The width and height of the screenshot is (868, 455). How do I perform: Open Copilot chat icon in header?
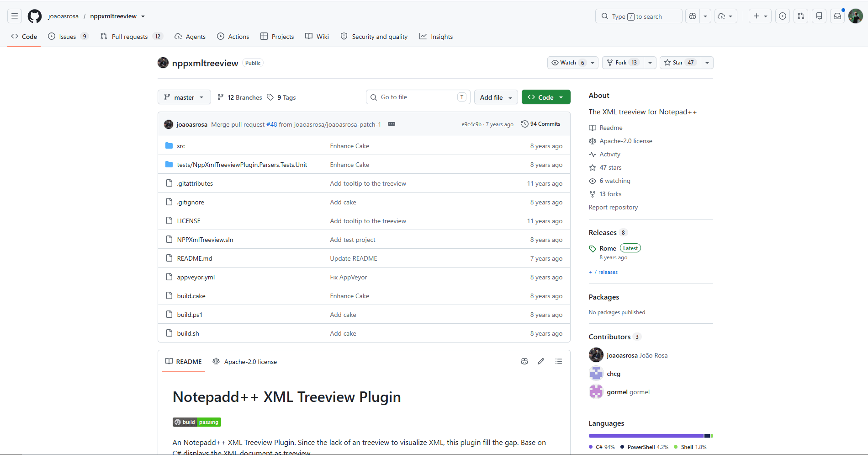pyautogui.click(x=693, y=16)
